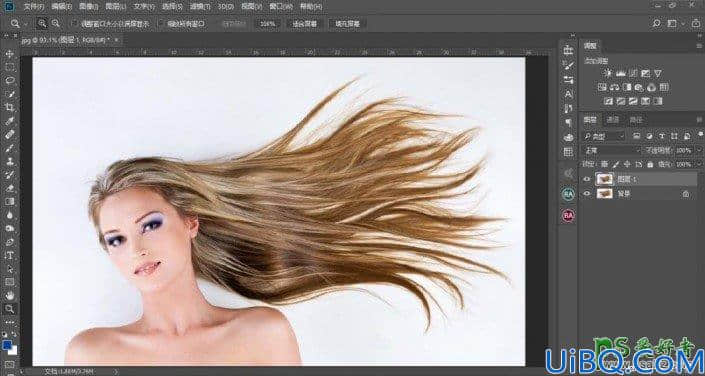Viewport: 705px width, 376px height.
Task: Select the Eraser tool
Action: [x=9, y=188]
